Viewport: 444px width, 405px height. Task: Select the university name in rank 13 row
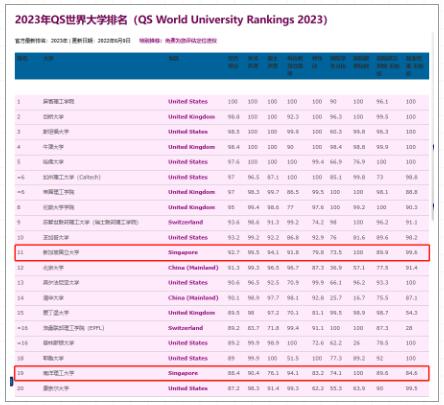[61, 283]
